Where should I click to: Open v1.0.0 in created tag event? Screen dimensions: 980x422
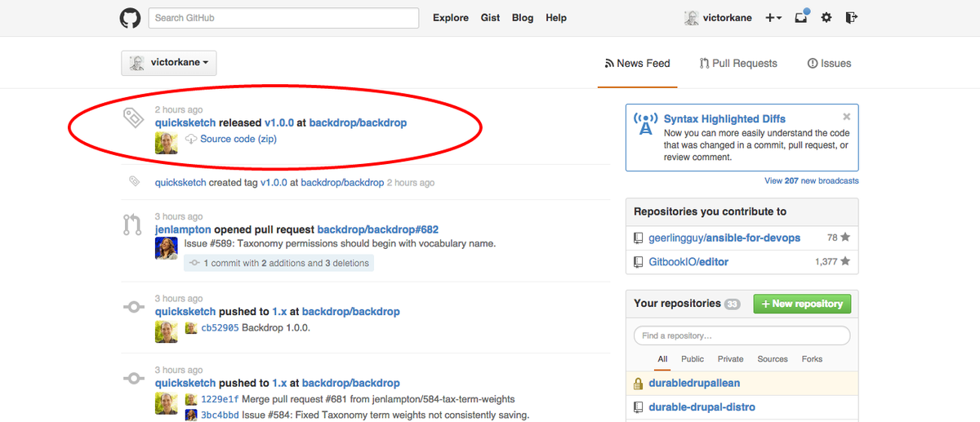(274, 183)
